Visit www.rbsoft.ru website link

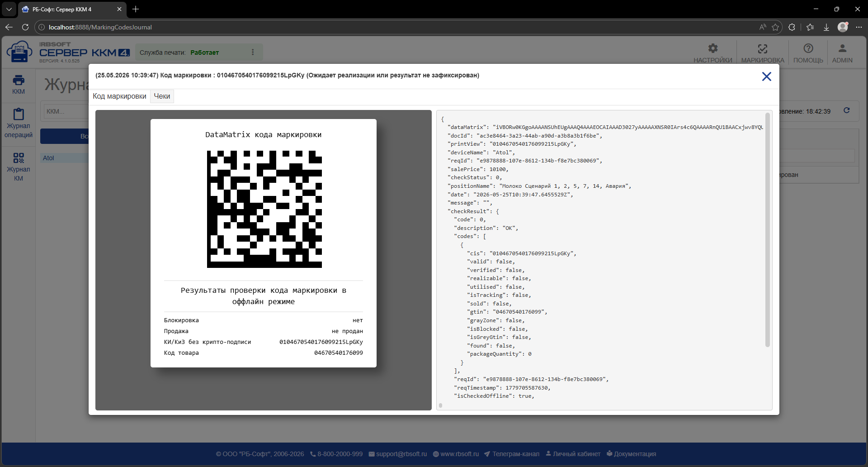pos(456,454)
